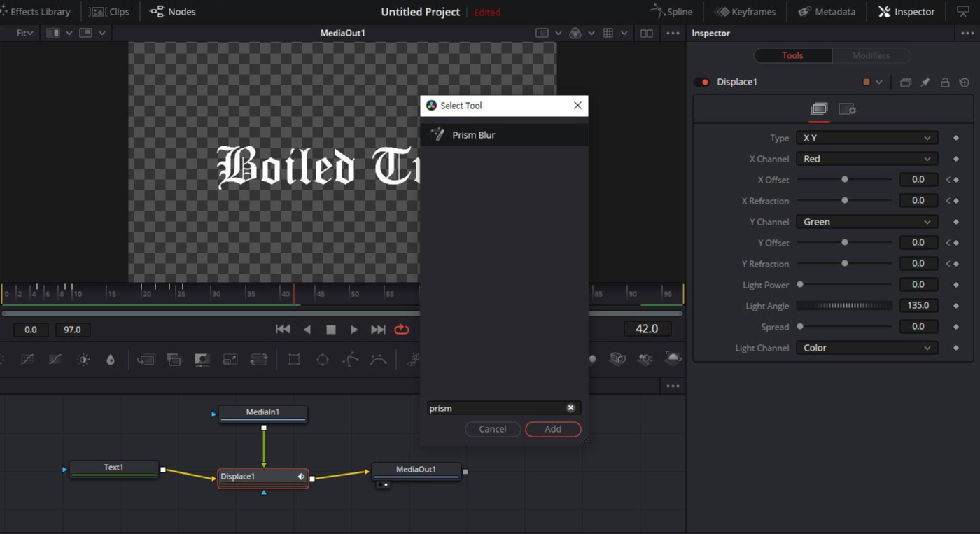Select the Ellipse mask tool
Screen dimensions: 980x534
point(322,360)
